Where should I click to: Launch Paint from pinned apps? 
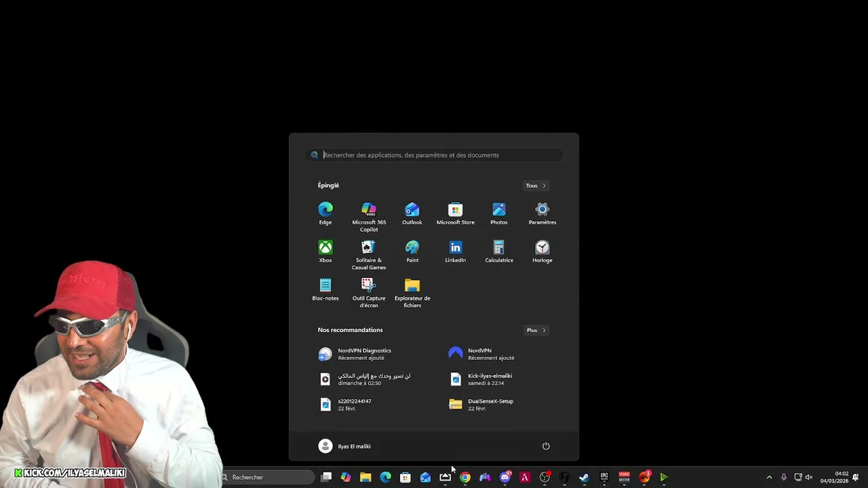(412, 251)
